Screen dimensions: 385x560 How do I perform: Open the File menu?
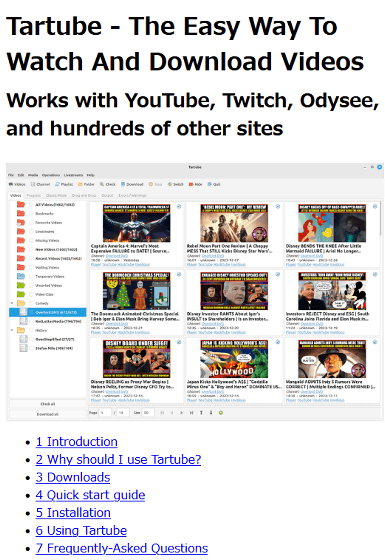[11, 175]
